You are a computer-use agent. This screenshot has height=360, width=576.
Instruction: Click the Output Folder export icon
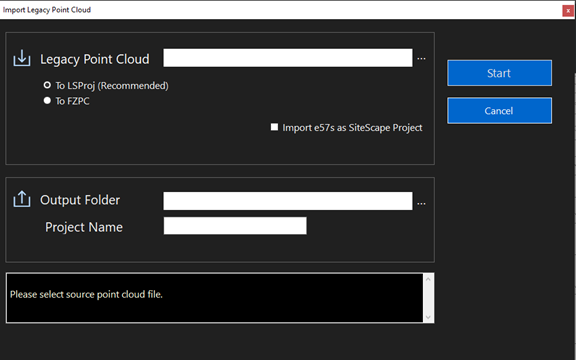point(22,199)
